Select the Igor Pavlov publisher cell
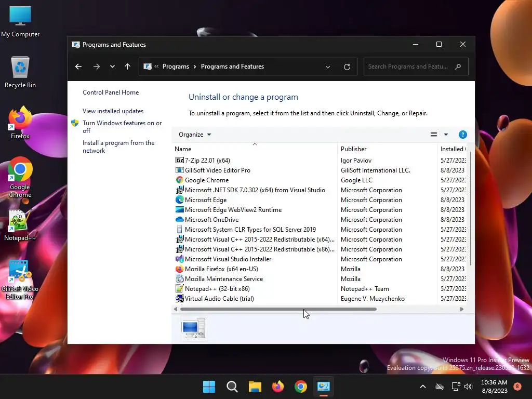The height and width of the screenshot is (399, 532). click(x=356, y=160)
